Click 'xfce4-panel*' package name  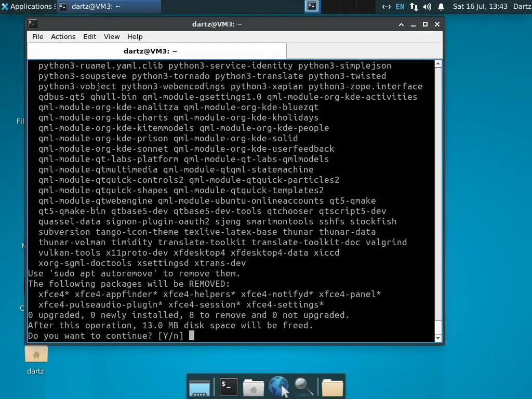[x=350, y=294]
